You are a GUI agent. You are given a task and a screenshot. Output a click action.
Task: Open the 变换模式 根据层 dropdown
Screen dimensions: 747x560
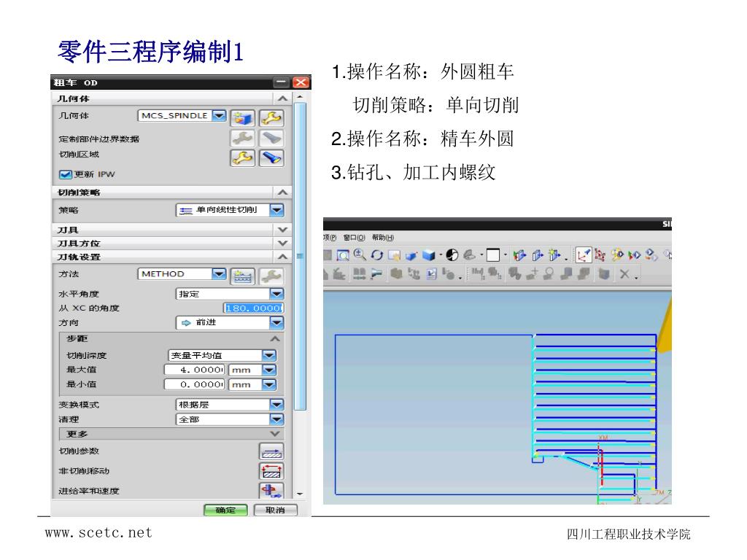pos(276,405)
